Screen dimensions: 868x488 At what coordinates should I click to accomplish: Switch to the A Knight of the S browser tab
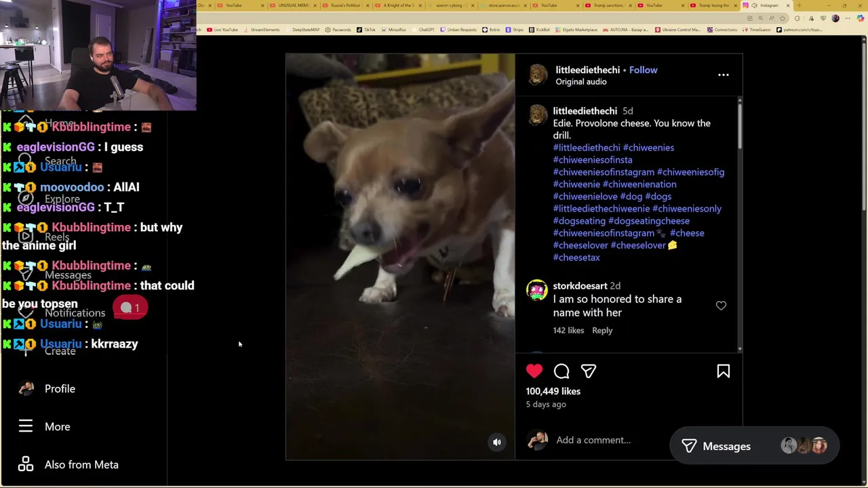tap(399, 5)
